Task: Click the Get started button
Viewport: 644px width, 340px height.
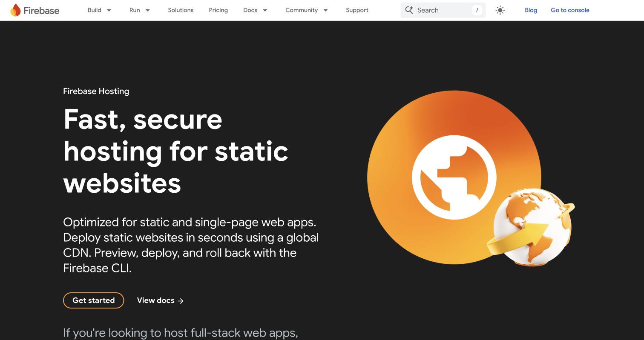Action: tap(94, 300)
